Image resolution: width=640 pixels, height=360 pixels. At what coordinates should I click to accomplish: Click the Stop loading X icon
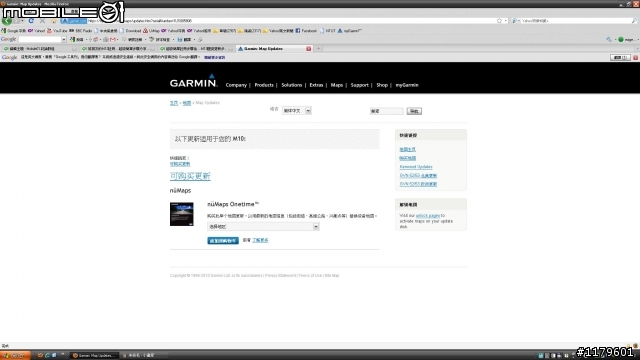coord(42,20)
